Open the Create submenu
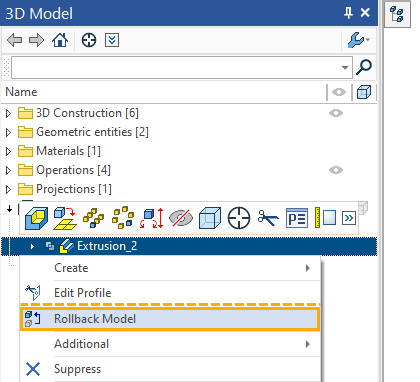The width and height of the screenshot is (420, 382). tap(170, 268)
